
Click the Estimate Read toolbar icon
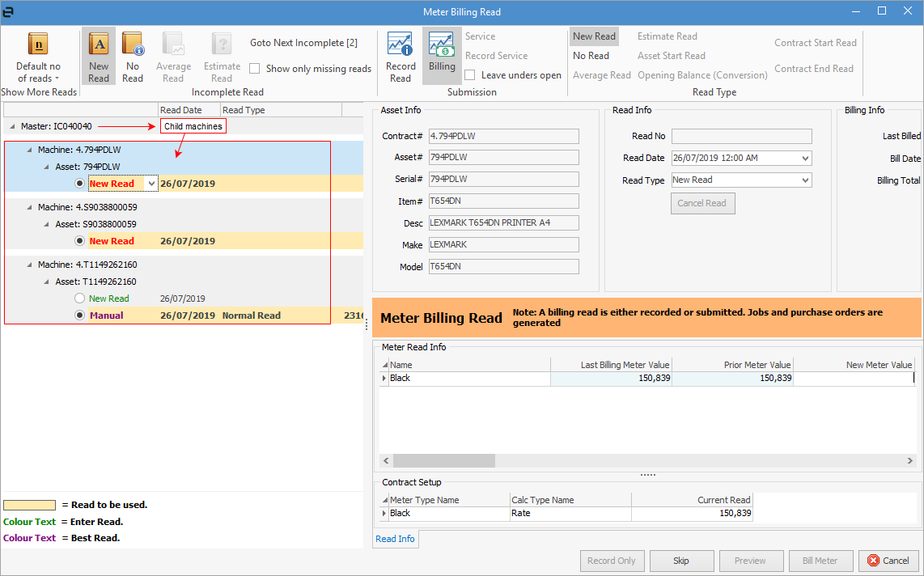point(221,55)
